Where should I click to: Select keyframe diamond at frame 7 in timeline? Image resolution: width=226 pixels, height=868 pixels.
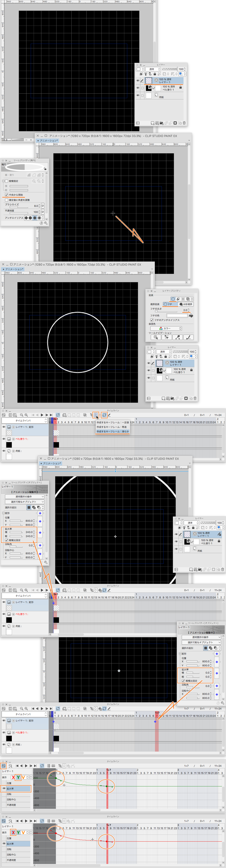155,722
